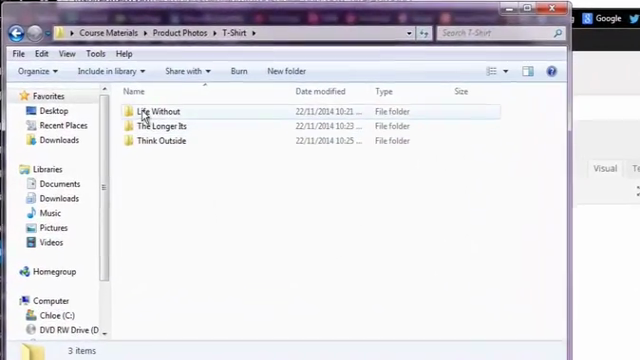640x360 pixels.
Task: Select Downloads under Libraries
Action: [x=59, y=199]
